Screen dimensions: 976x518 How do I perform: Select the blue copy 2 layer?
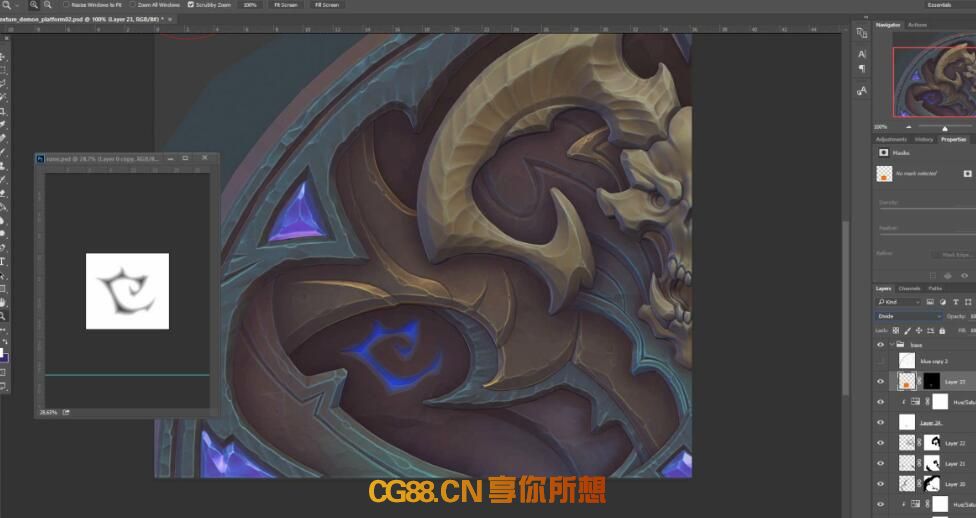934,361
